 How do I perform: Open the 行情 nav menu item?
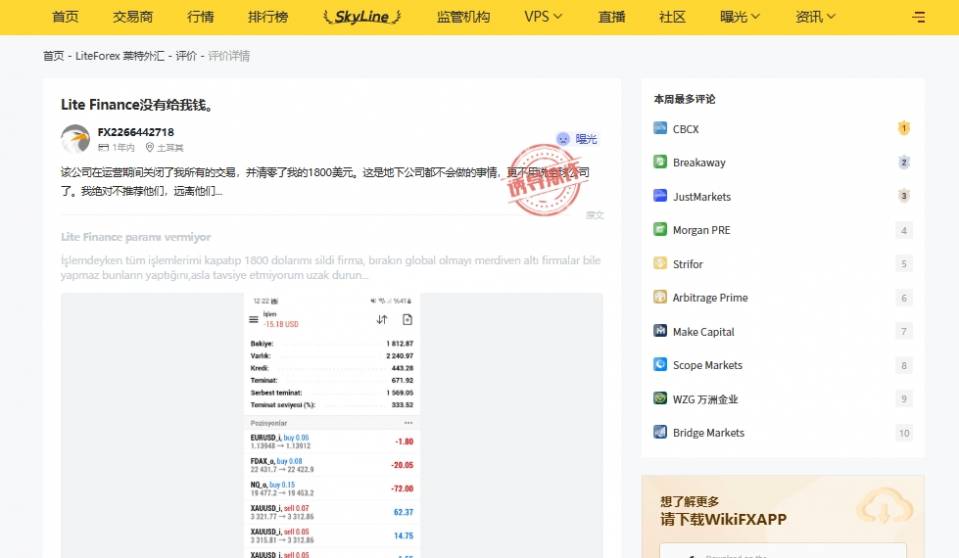pyautogui.click(x=201, y=17)
